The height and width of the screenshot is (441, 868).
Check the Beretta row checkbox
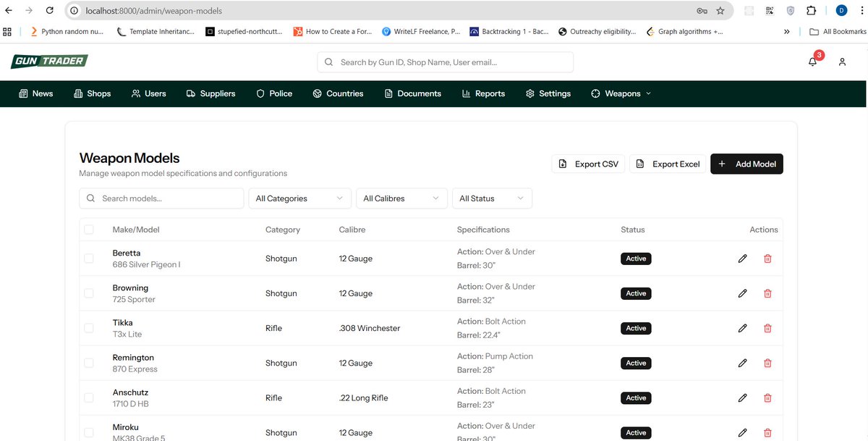88,259
